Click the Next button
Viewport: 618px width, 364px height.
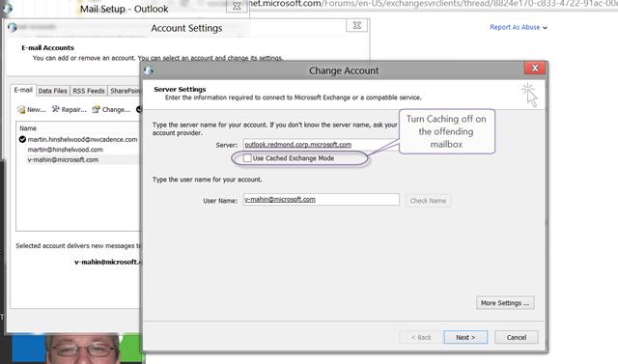465,337
